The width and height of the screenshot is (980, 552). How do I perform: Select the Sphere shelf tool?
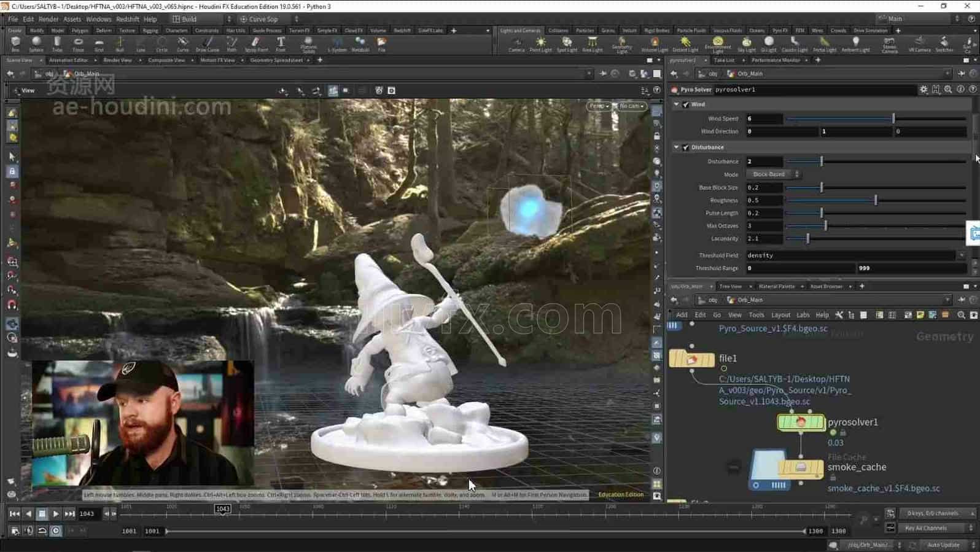pyautogui.click(x=36, y=44)
